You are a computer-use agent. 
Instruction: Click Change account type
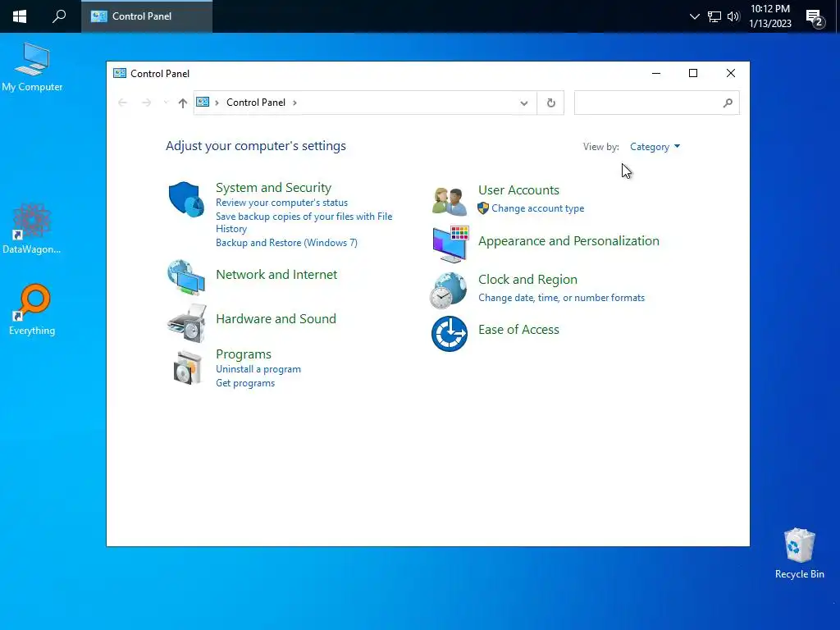point(538,208)
